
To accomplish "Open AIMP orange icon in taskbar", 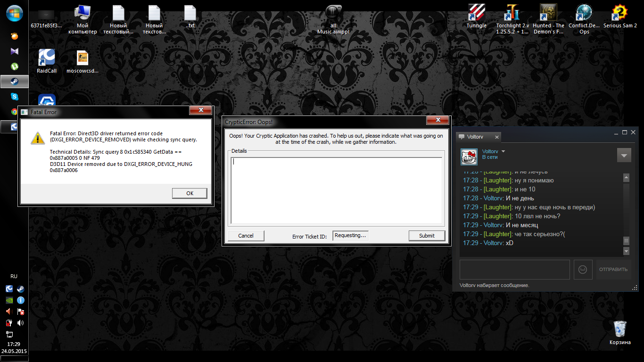I will [x=15, y=36].
